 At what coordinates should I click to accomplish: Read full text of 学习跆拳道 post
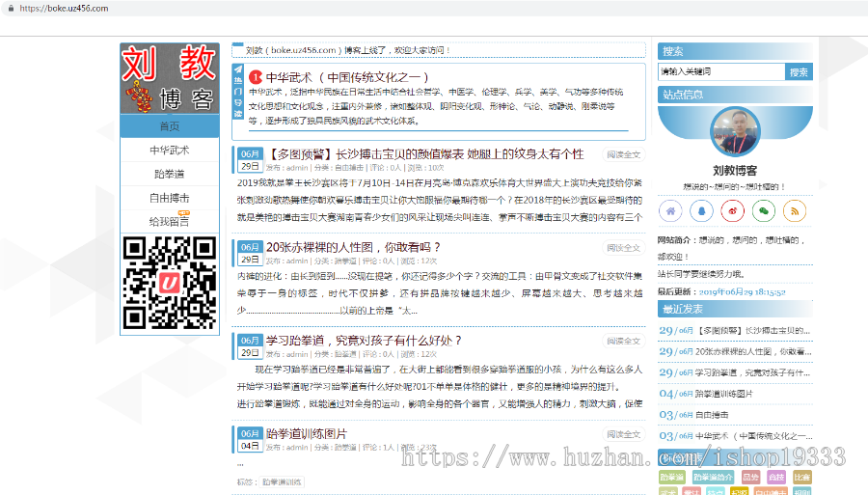click(623, 341)
